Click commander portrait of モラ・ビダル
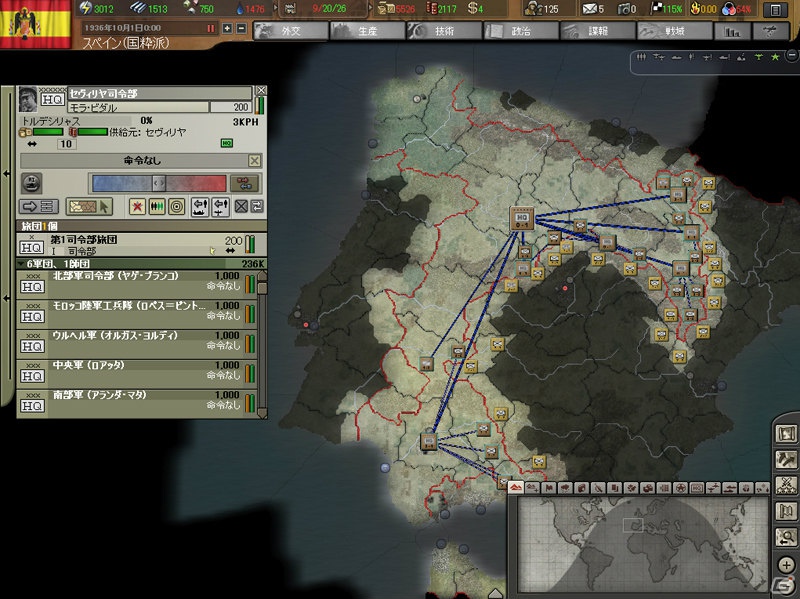The width and height of the screenshot is (800, 599). click(x=28, y=99)
